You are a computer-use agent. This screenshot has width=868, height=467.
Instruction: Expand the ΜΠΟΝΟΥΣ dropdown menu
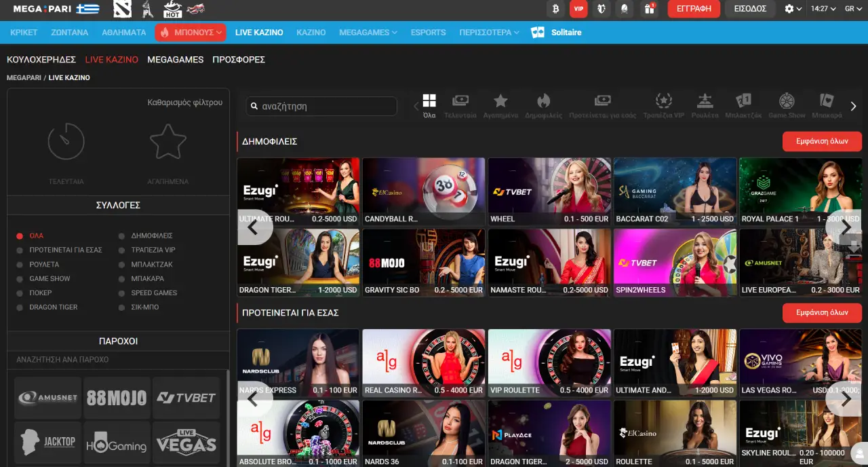190,33
